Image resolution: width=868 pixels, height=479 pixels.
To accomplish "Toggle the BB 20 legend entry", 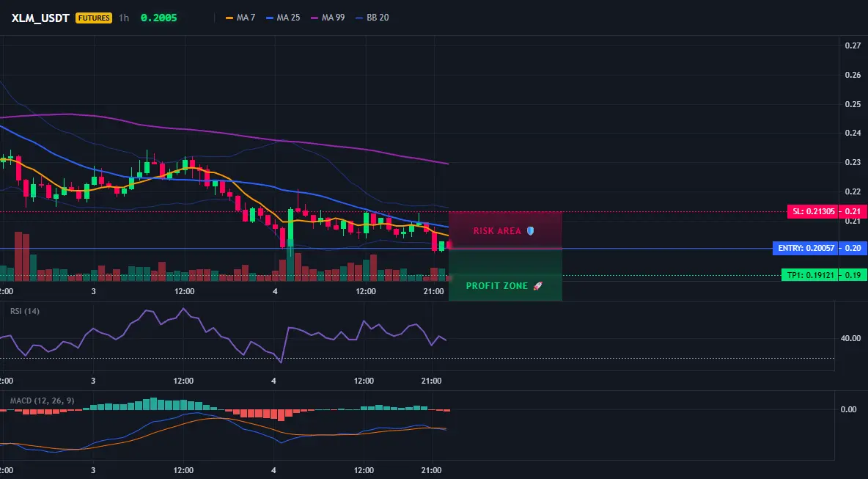I will [372, 18].
